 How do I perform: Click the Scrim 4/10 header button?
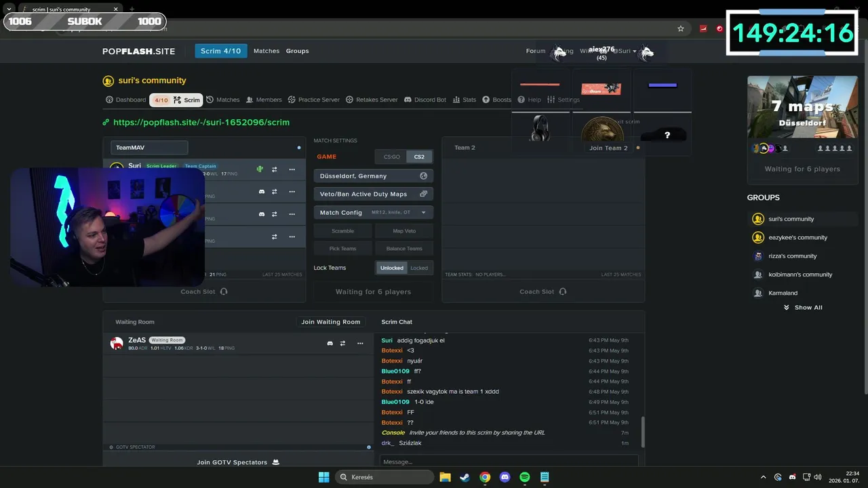pyautogui.click(x=220, y=51)
